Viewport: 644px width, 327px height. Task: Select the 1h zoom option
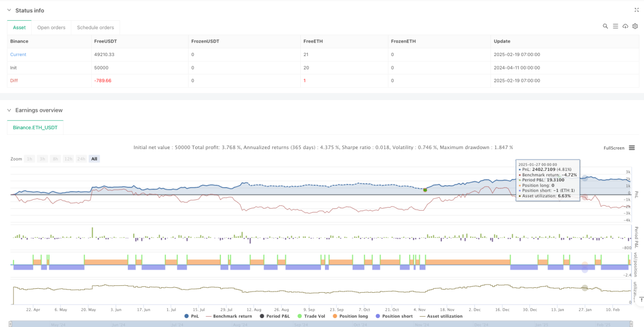click(30, 159)
